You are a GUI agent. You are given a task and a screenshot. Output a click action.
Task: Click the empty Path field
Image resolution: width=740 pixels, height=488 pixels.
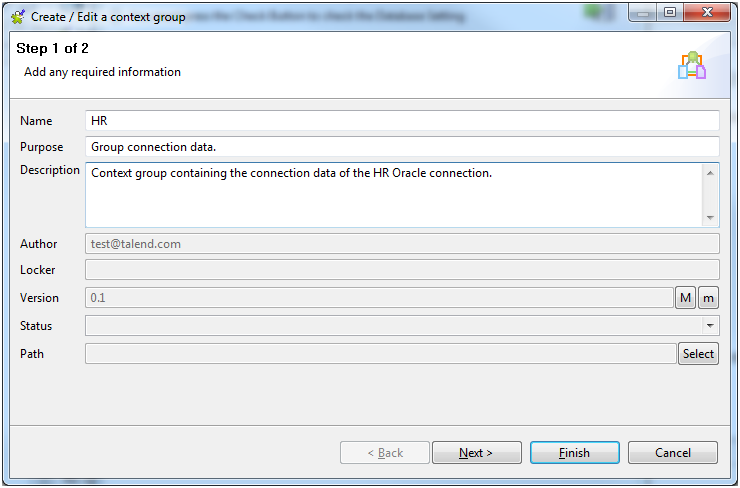(x=381, y=354)
